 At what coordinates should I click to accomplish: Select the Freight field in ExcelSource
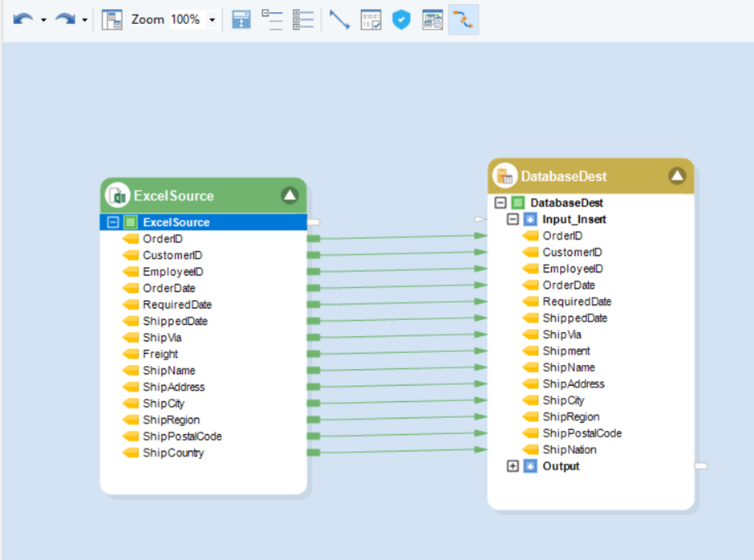click(160, 354)
